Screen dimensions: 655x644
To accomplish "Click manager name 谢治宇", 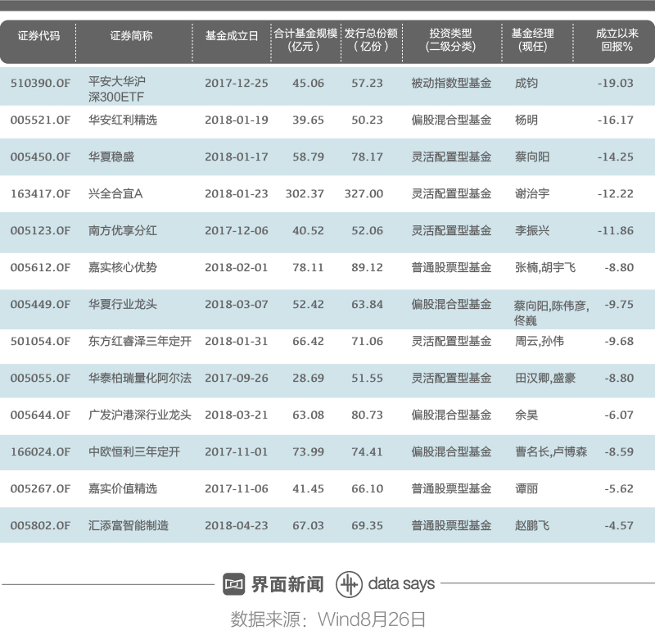I will pyautogui.click(x=532, y=194).
